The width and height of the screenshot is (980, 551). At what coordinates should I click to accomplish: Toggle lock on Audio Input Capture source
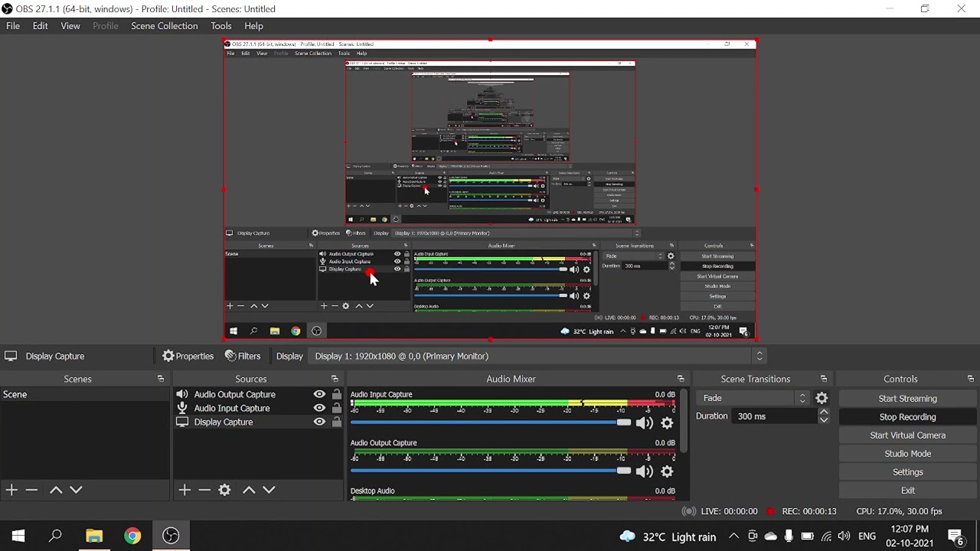(336, 409)
